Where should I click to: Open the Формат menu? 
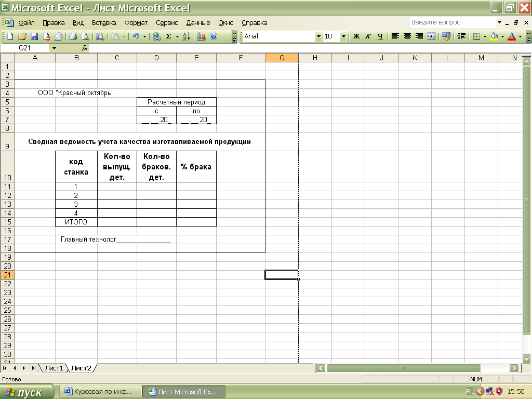click(x=136, y=23)
